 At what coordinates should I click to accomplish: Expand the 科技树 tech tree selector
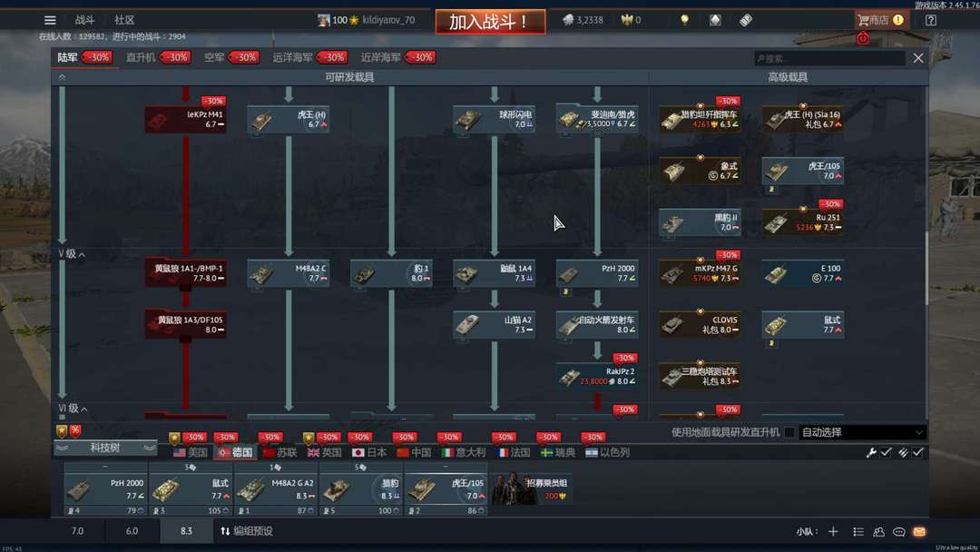coord(105,448)
